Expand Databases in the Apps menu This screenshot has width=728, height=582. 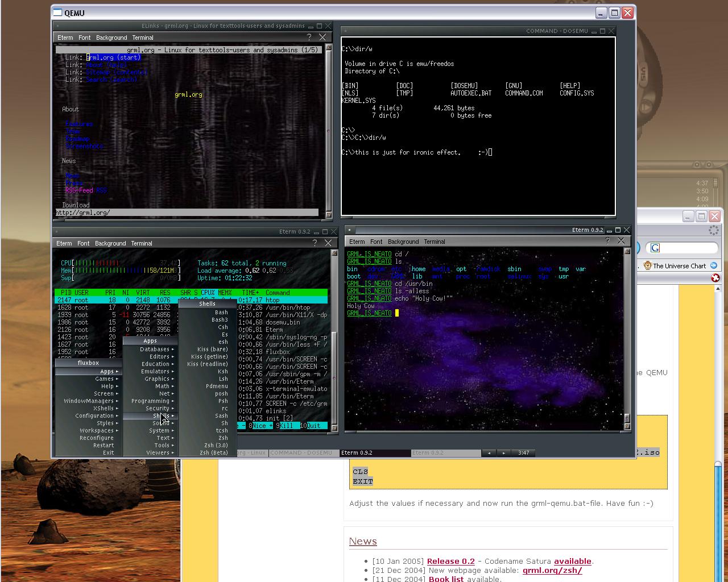[x=151, y=349]
